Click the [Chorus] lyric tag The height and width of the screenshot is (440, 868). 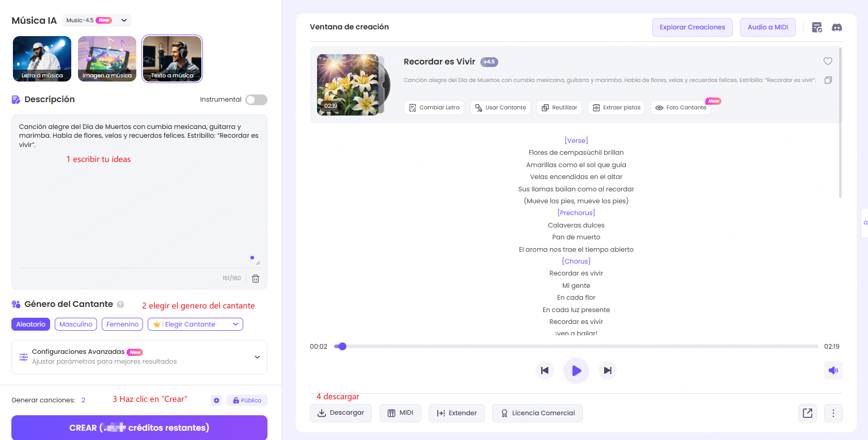click(x=576, y=262)
